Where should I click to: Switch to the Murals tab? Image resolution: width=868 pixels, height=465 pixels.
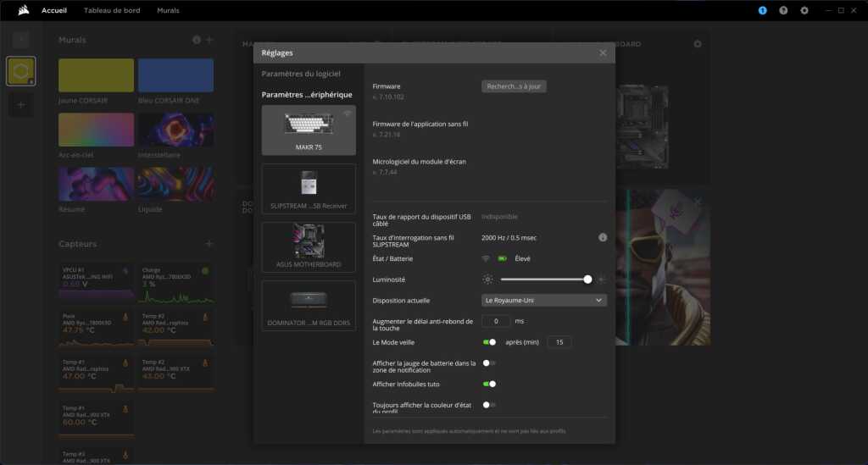(x=168, y=10)
